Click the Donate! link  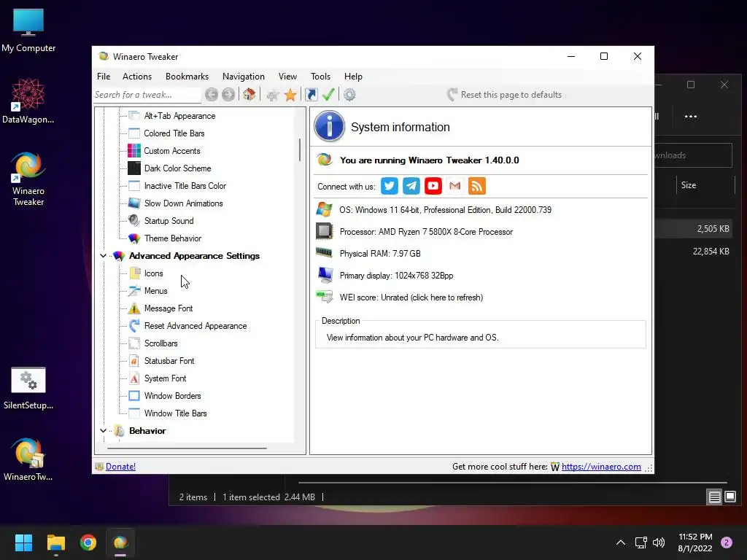[x=120, y=467]
